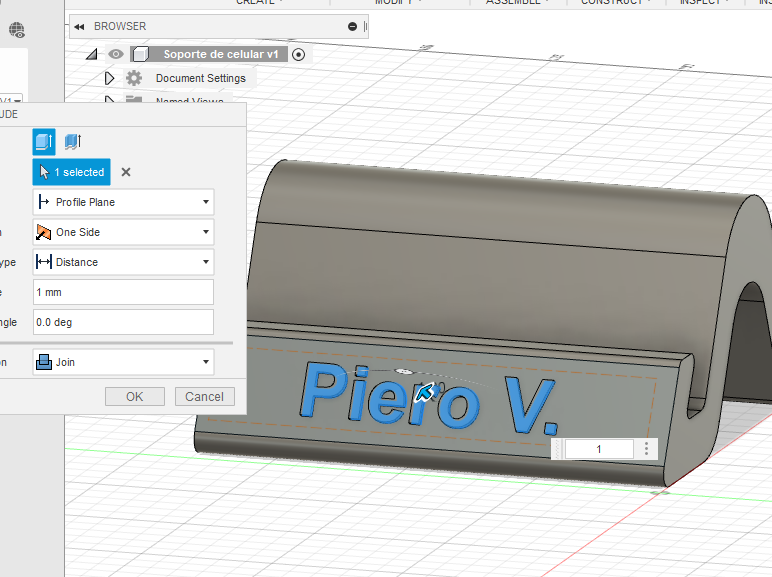Open the Join operation dropdown
This screenshot has width=772, height=577.
(124, 362)
